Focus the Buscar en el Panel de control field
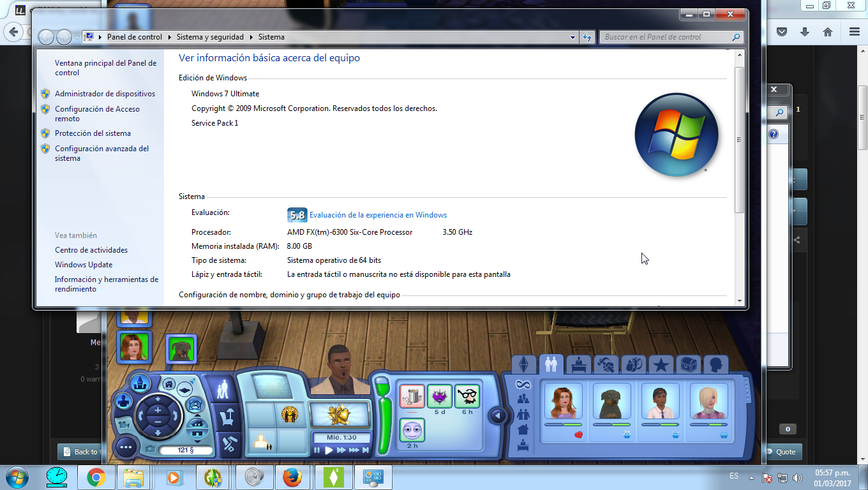 tap(671, 37)
